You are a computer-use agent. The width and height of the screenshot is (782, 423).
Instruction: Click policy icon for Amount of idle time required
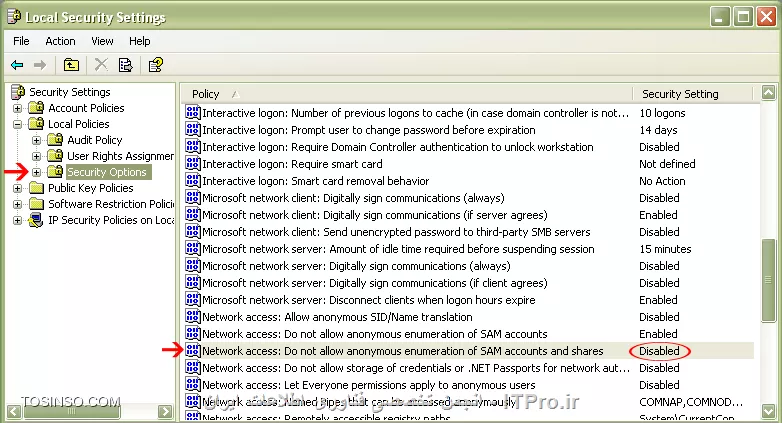(193, 248)
